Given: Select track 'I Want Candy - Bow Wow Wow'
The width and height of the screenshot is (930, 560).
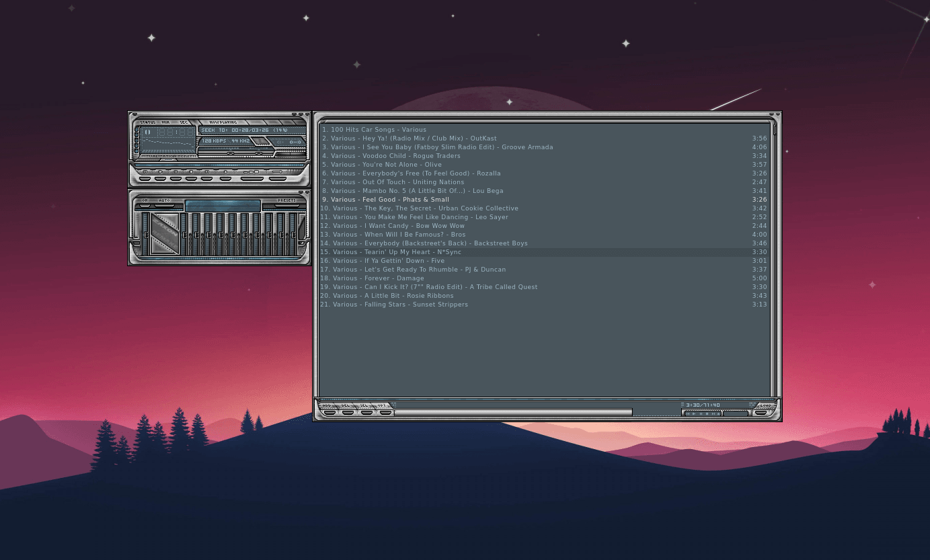Looking at the screenshot, I should pyautogui.click(x=544, y=226).
